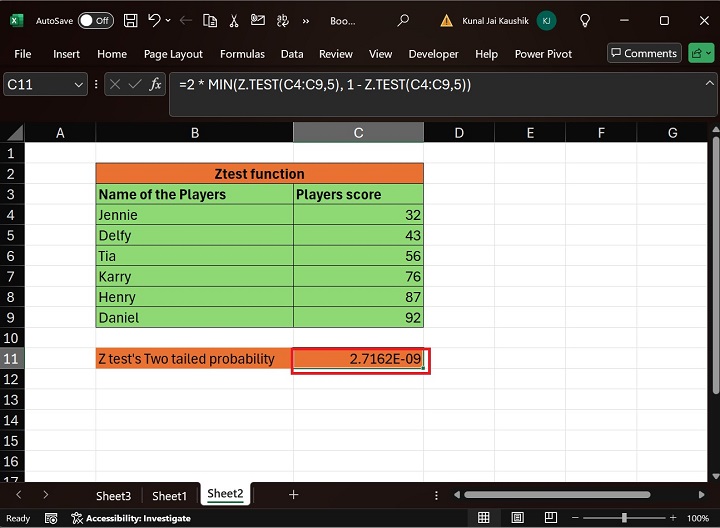Screen dimensions: 720x528
Task: Click the Copy icon in quick access toolbar
Action: tap(210, 21)
